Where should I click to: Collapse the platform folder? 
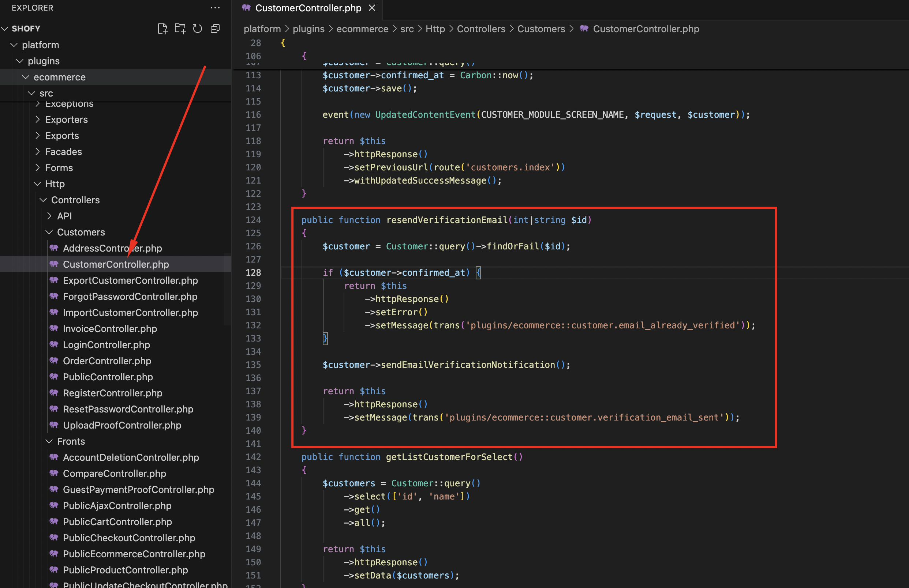(14, 45)
